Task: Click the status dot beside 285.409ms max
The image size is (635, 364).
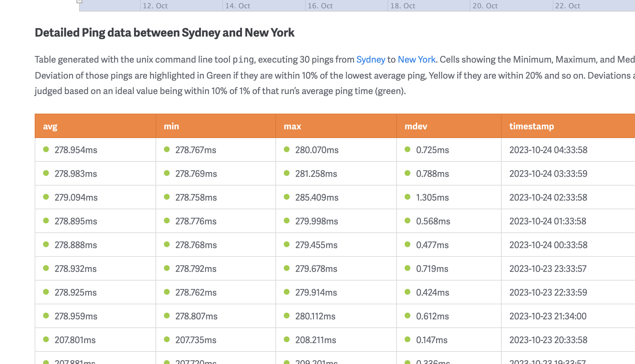Action: pos(287,197)
